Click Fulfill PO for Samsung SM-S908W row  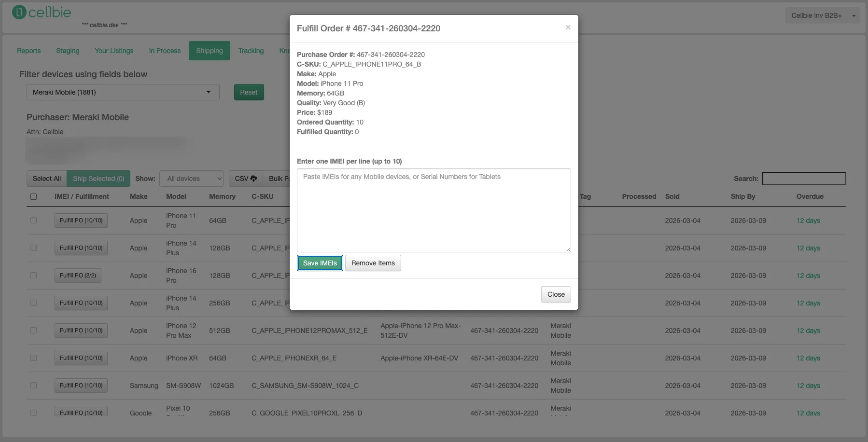click(x=81, y=386)
